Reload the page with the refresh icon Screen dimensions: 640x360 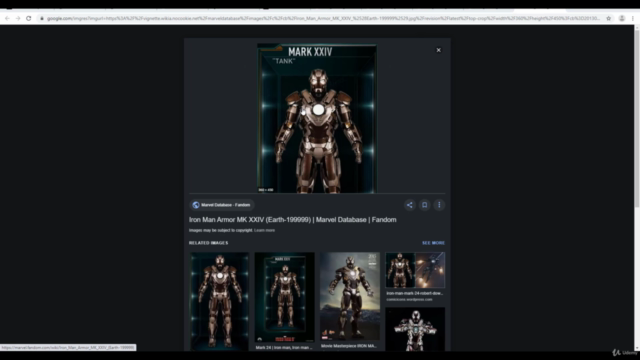coord(29,18)
